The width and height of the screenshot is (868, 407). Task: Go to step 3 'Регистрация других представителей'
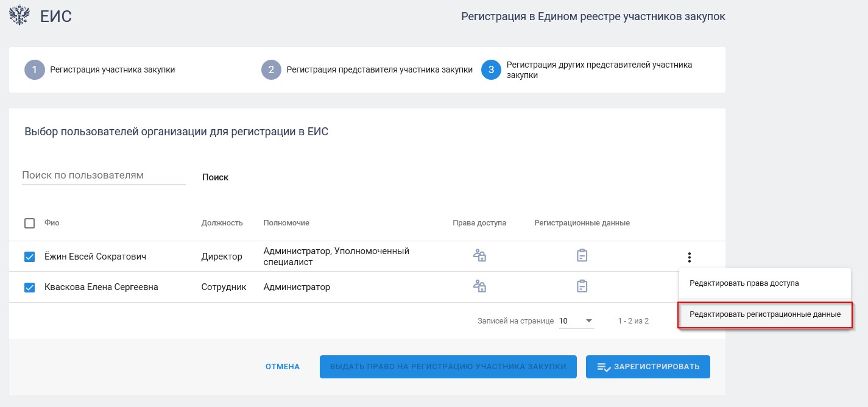click(x=587, y=70)
